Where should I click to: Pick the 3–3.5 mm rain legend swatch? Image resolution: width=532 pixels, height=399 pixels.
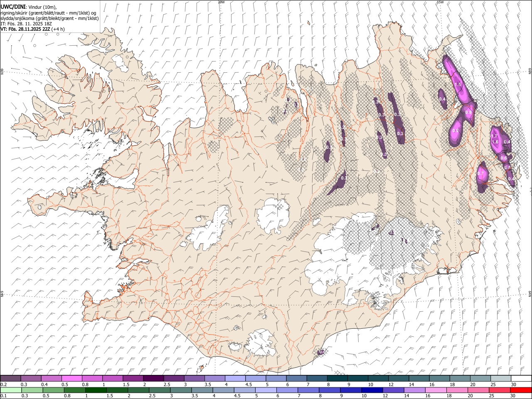[181, 390]
